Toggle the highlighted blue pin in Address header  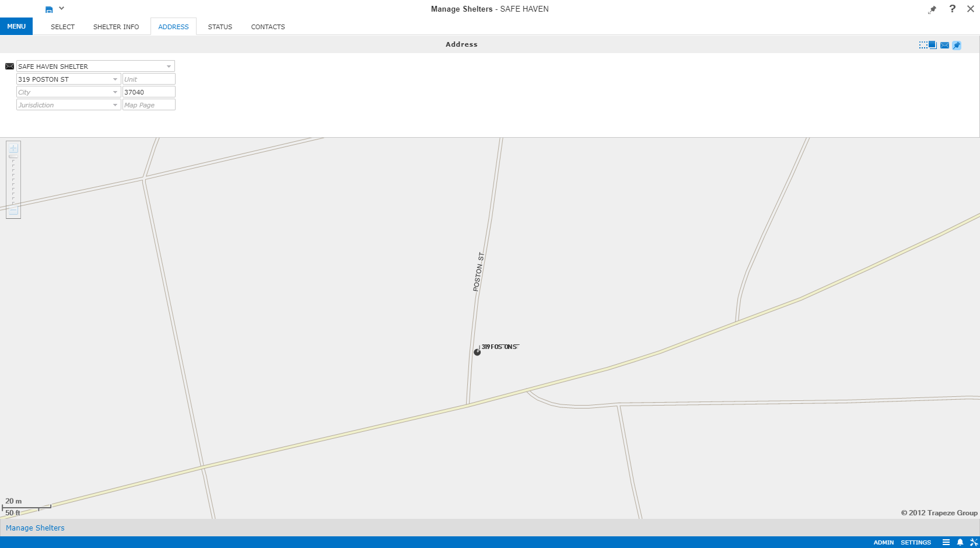pos(957,45)
